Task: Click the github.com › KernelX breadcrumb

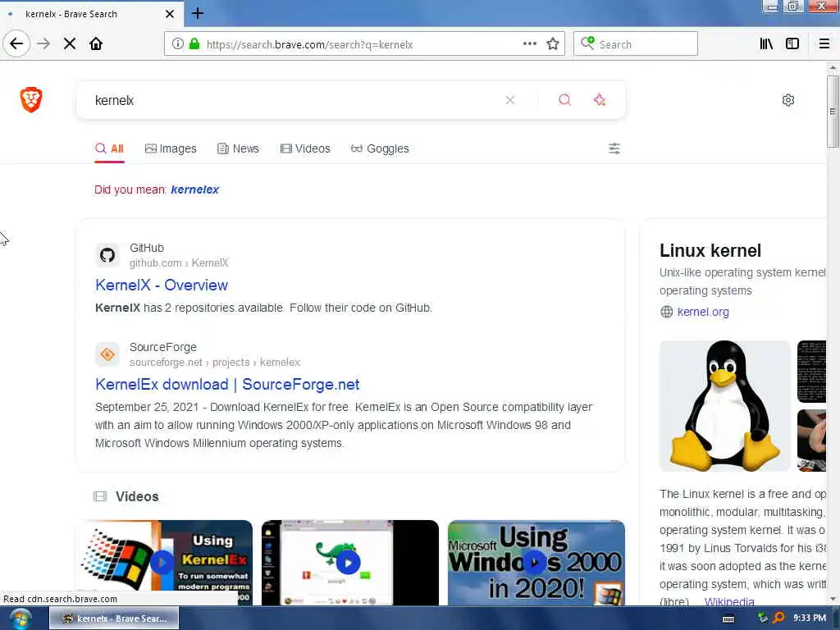Action: [179, 263]
